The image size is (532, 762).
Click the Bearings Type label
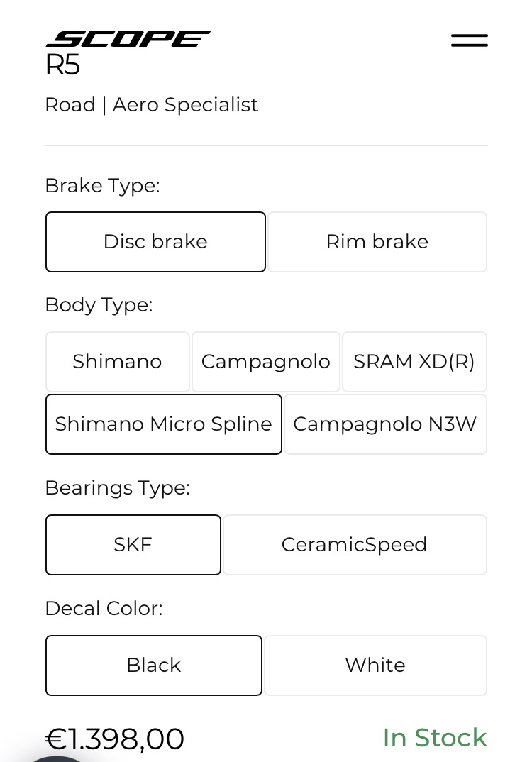[117, 488]
